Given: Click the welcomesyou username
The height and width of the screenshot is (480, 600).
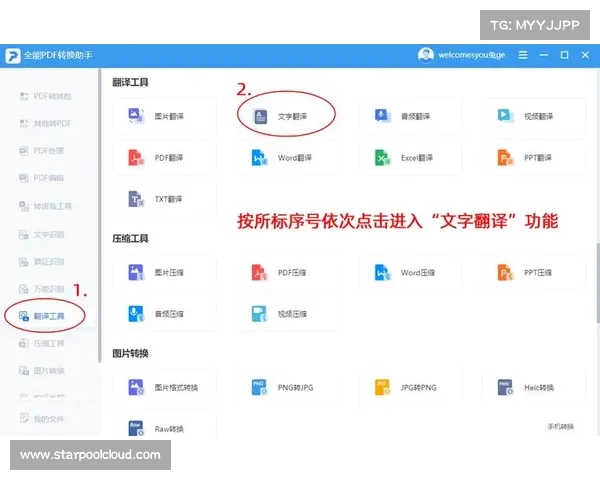Looking at the screenshot, I should coord(471,55).
